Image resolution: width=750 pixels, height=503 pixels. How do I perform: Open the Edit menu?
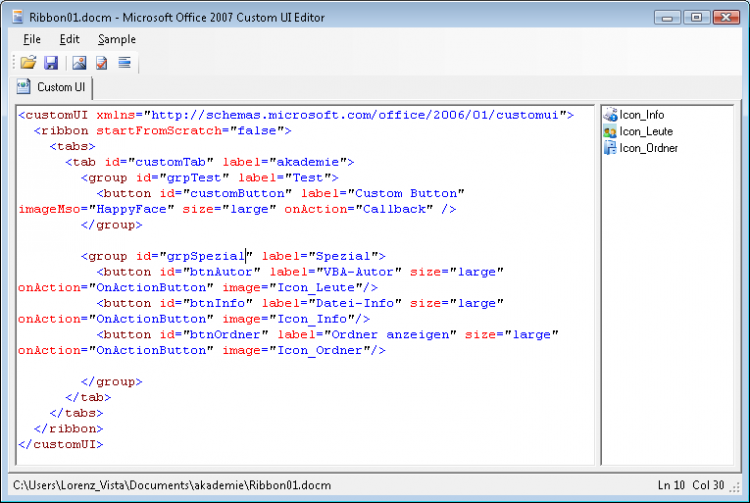point(69,39)
